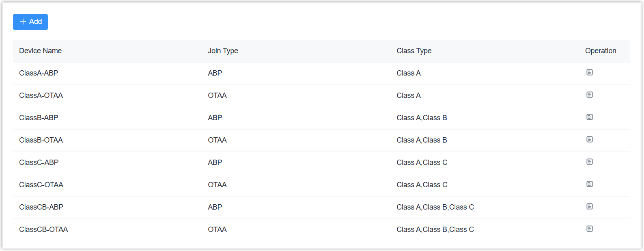Click OTAA join type of ClassC-OTAA
Viewport: 644px width, 251px height.
tap(217, 185)
